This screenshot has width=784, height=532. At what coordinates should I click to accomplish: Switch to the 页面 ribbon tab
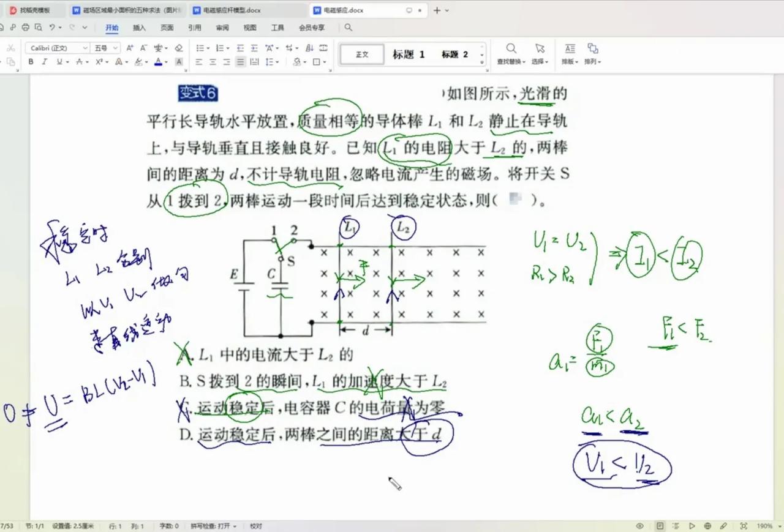pos(167,28)
